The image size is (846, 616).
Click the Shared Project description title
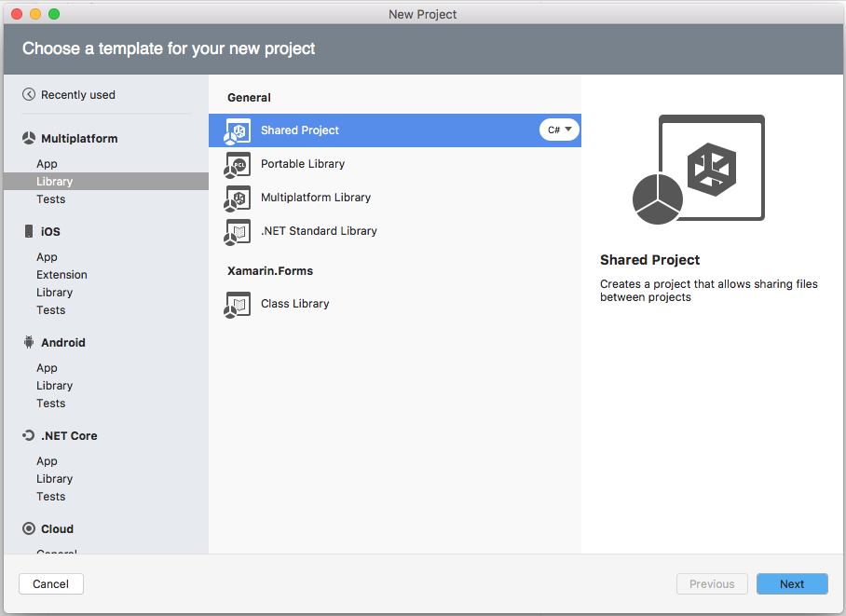[649, 260]
